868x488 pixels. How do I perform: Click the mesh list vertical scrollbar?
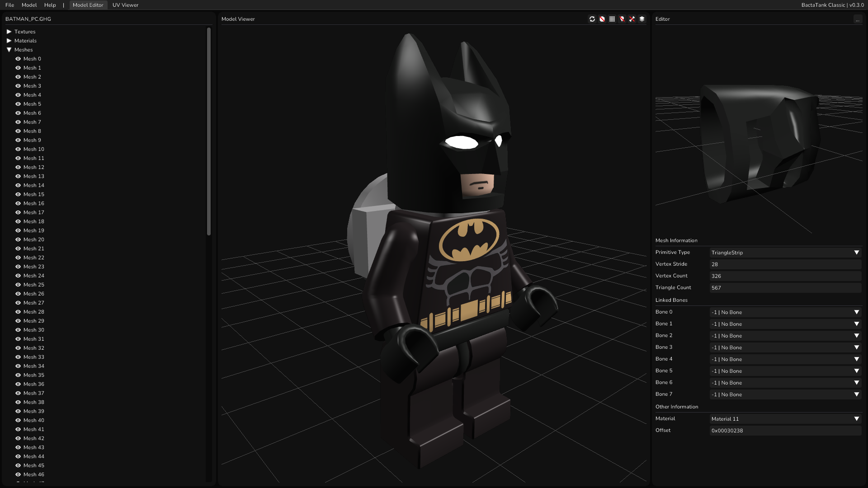coord(209,131)
